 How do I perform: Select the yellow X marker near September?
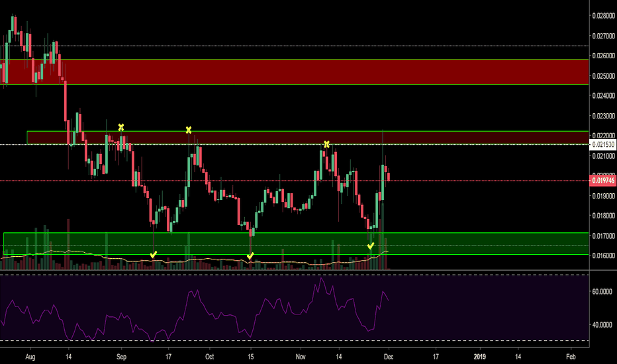[120, 128]
